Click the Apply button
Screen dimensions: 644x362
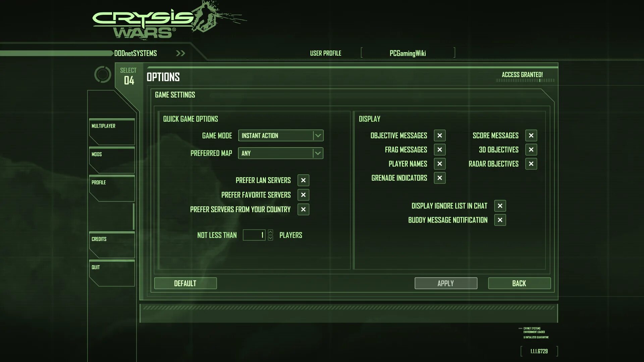click(446, 283)
